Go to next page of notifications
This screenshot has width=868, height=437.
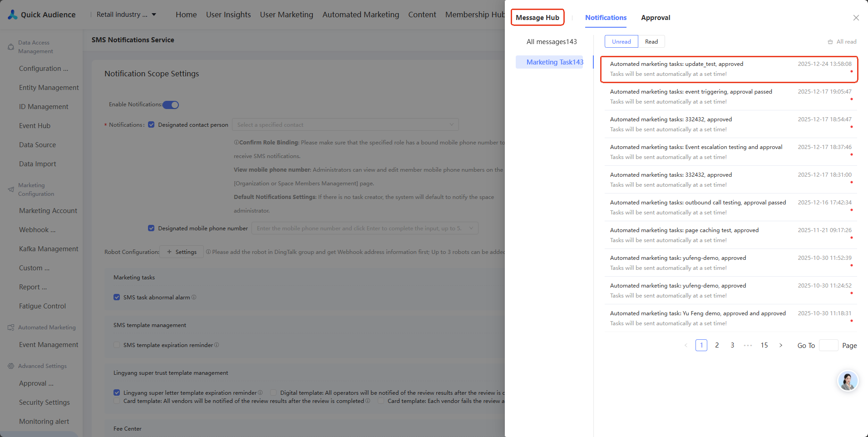(x=781, y=345)
